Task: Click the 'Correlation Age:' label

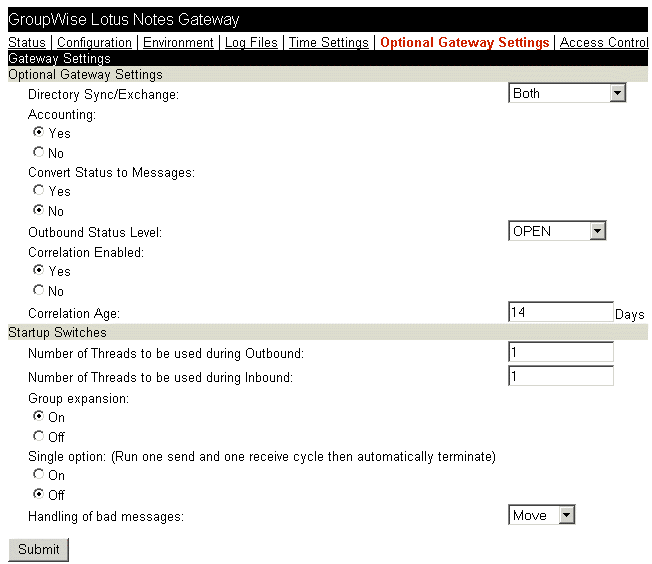Action: point(74,313)
